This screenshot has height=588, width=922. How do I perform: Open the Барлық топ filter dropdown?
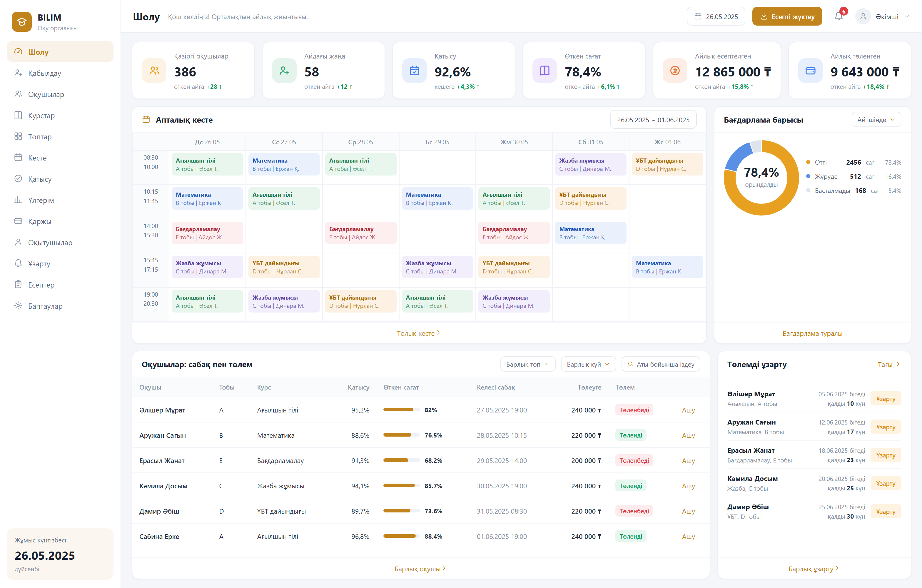(x=528, y=364)
